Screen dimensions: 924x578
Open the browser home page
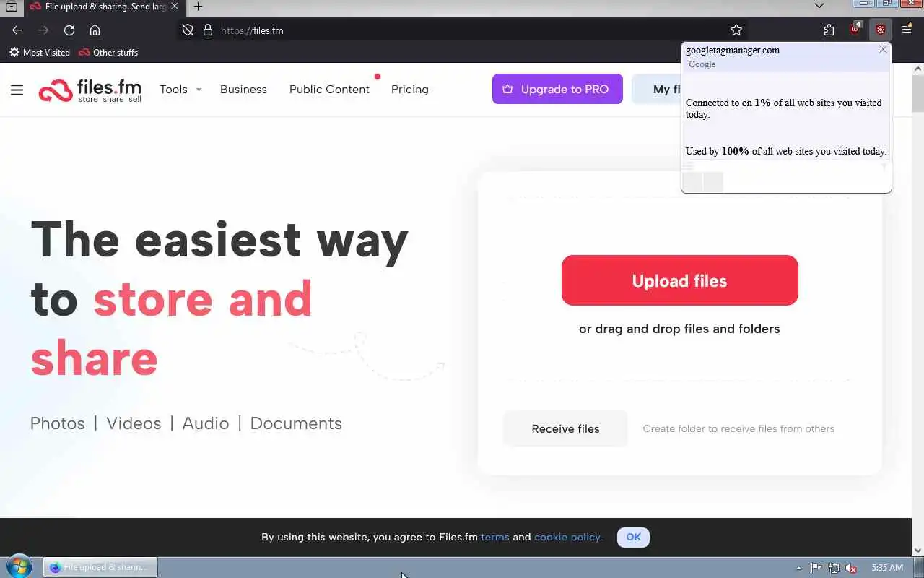(95, 30)
